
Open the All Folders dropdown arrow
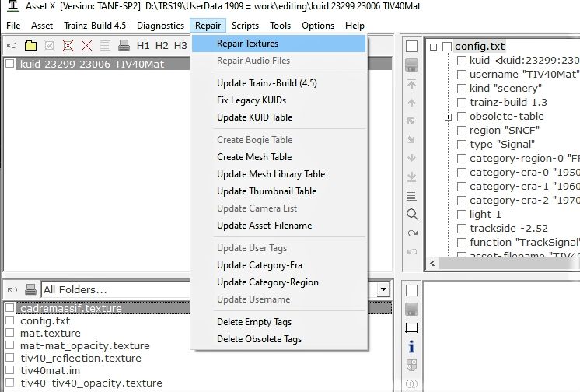[x=383, y=289]
